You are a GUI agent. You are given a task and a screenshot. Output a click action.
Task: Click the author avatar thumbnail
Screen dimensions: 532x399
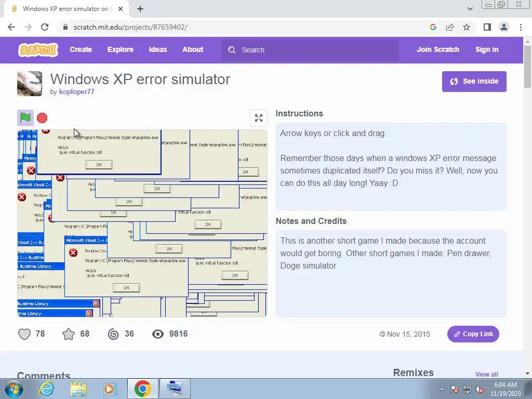tap(30, 84)
